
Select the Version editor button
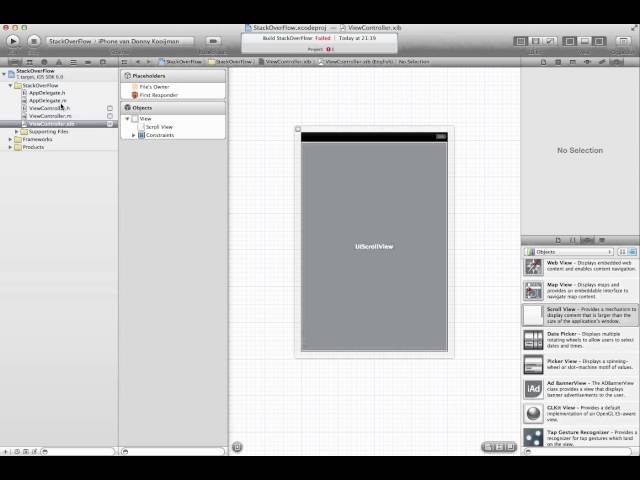(x=550, y=41)
